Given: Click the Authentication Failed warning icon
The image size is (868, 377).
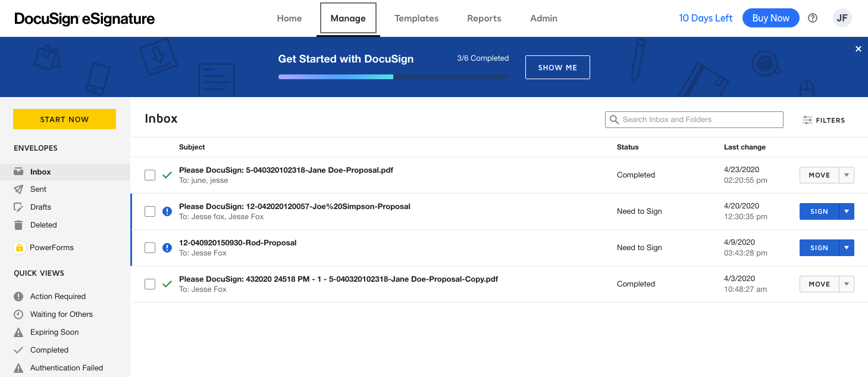Looking at the screenshot, I should click(18, 368).
